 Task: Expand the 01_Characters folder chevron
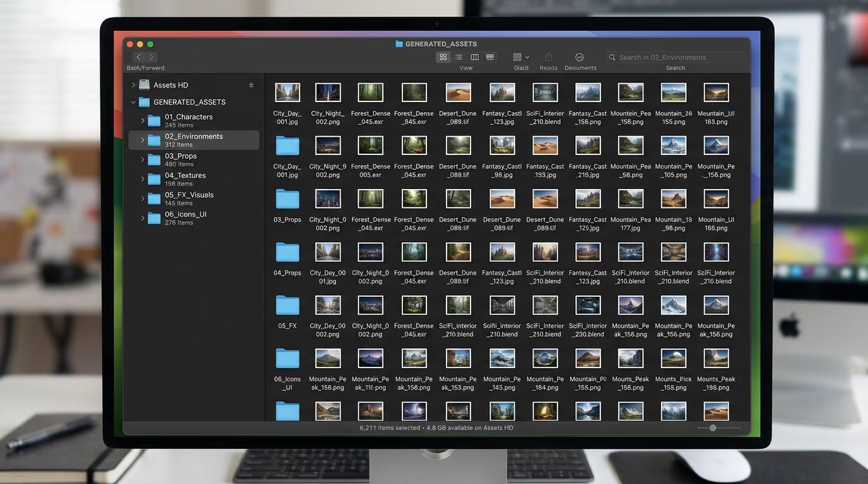143,120
